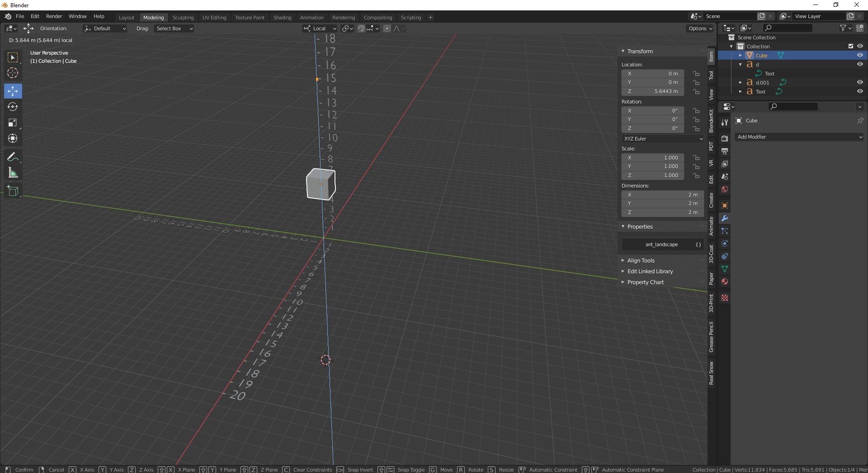Open the Drag Select Box dropdown
Image resolution: width=868 pixels, height=473 pixels.
click(174, 28)
